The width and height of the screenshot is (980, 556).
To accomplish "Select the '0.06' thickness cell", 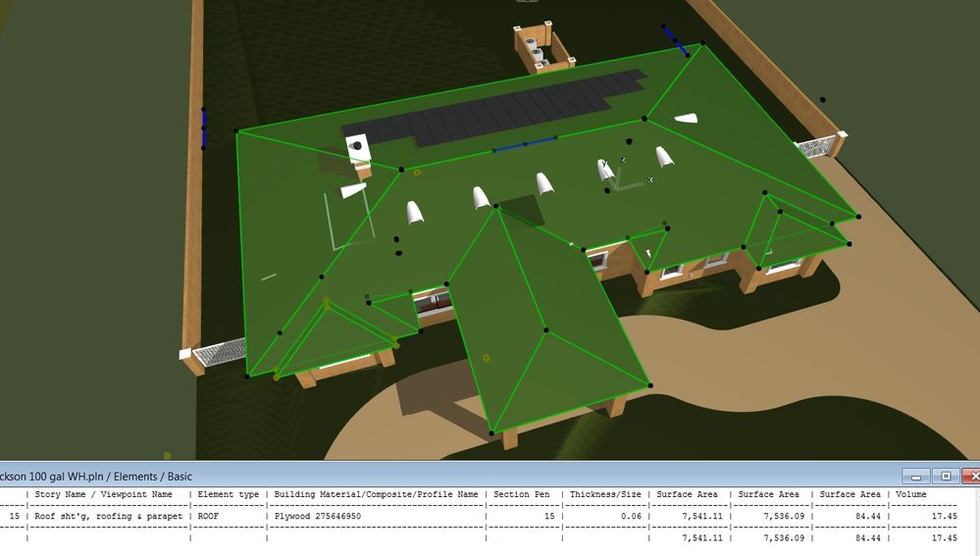I will pos(631,516).
